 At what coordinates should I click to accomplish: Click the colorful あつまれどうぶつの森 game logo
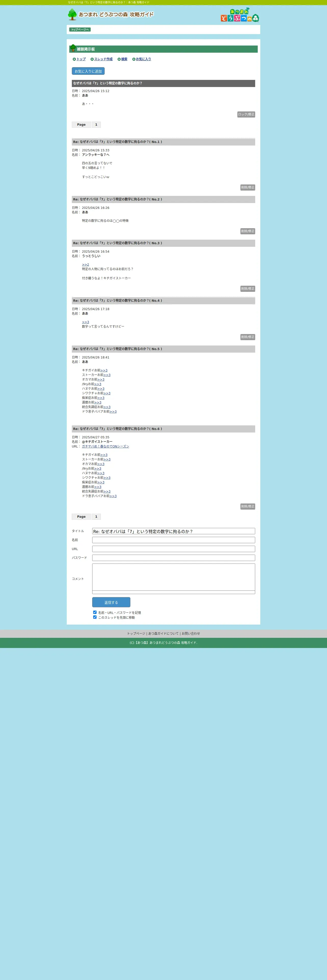click(240, 15)
